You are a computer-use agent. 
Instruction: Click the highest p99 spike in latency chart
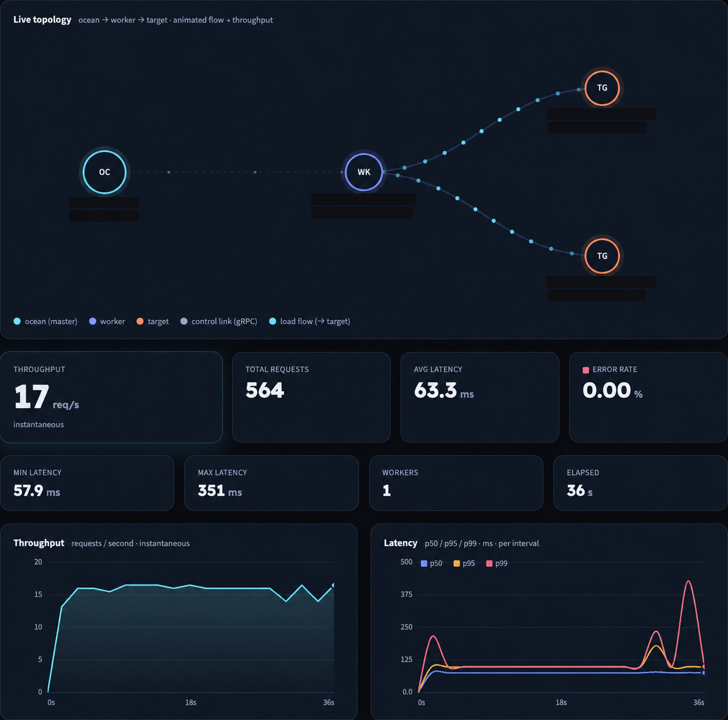point(688,581)
